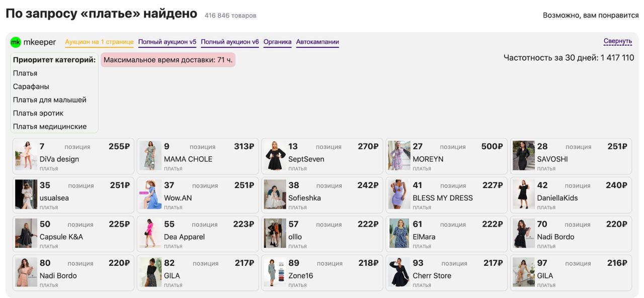The width and height of the screenshot is (644, 298).
Task: Switch to Аукцион на 1 странице tab
Action: click(x=99, y=42)
